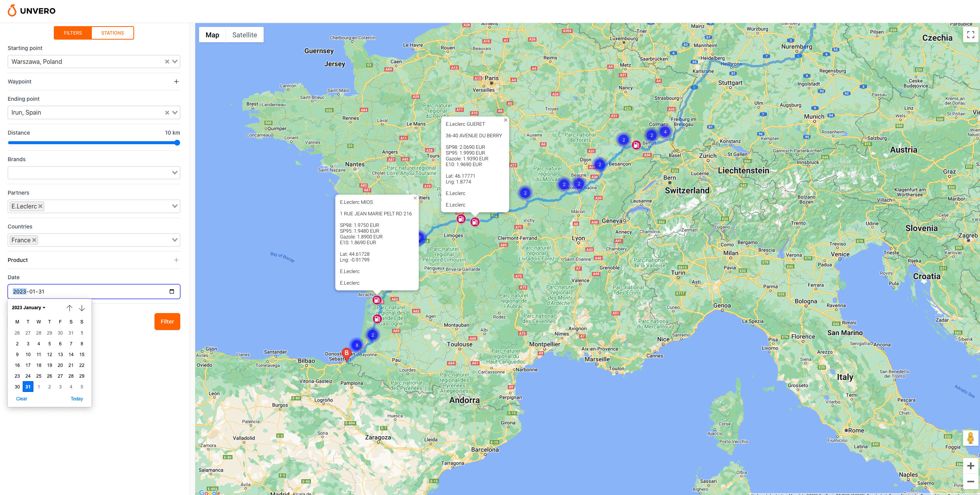The height and width of the screenshot is (495, 980).
Task: Click the fuel station marker near Limoges
Action: (x=461, y=219)
